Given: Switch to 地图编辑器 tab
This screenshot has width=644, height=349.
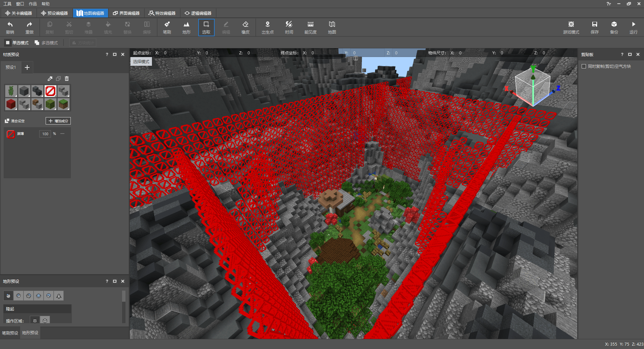Looking at the screenshot, I should coord(91,13).
